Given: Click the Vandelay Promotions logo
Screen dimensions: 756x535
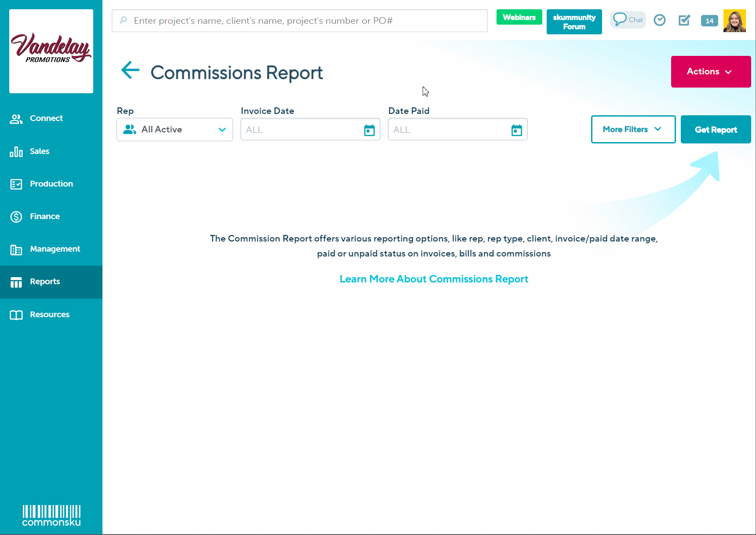Looking at the screenshot, I should pos(51,51).
